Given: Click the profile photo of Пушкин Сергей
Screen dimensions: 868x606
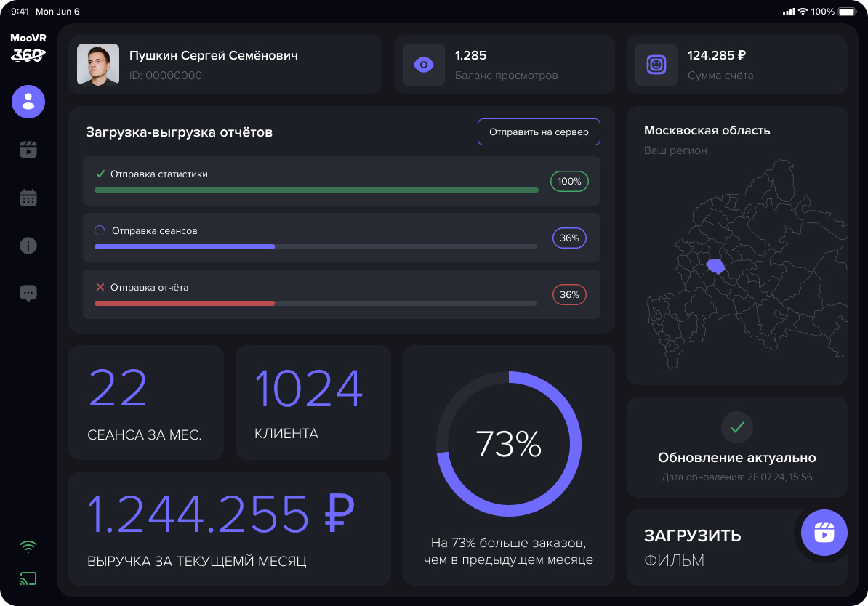Looking at the screenshot, I should coord(98,65).
